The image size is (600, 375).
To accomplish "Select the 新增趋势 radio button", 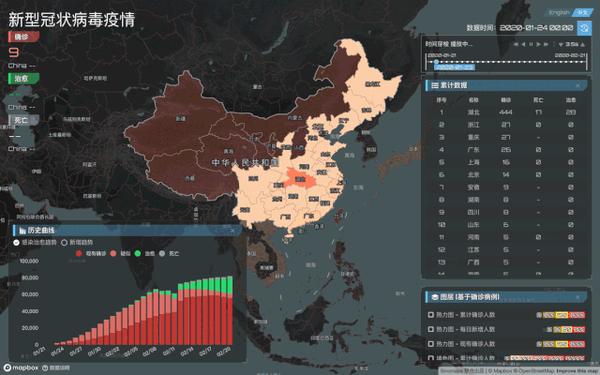I will pos(64,242).
